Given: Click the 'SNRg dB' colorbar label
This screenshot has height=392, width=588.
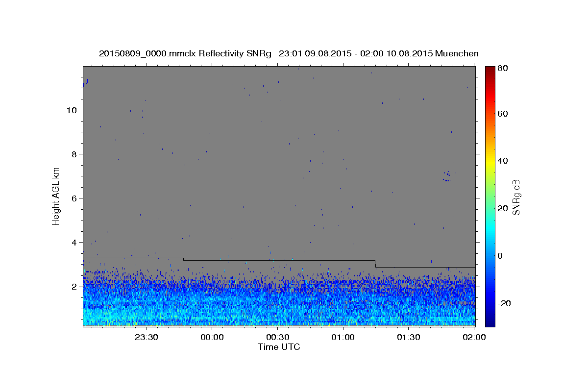Looking at the screenshot, I should (x=516, y=197).
